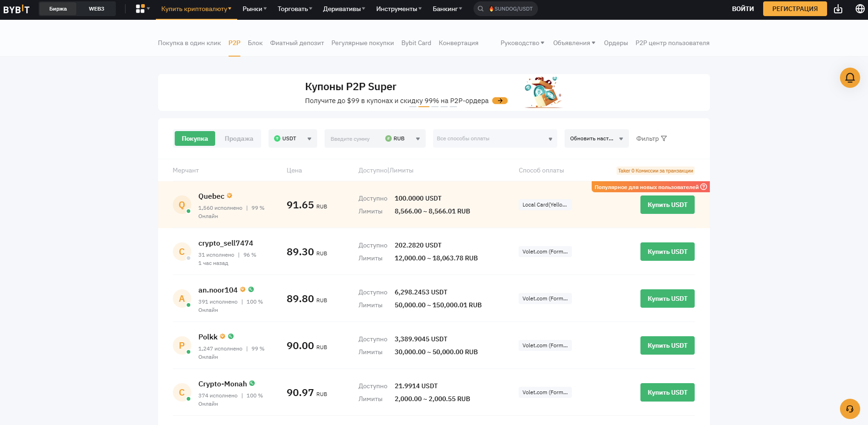
Task: Switch to Покупка mode
Action: (x=194, y=138)
